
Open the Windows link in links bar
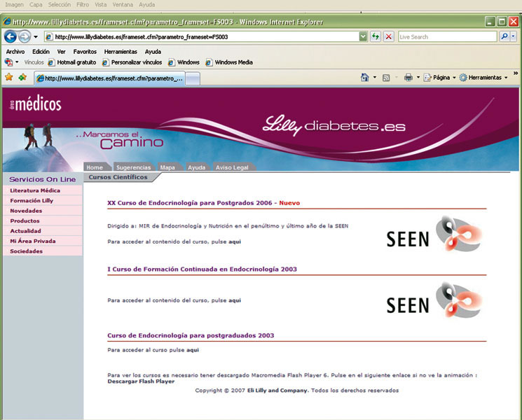(x=184, y=62)
